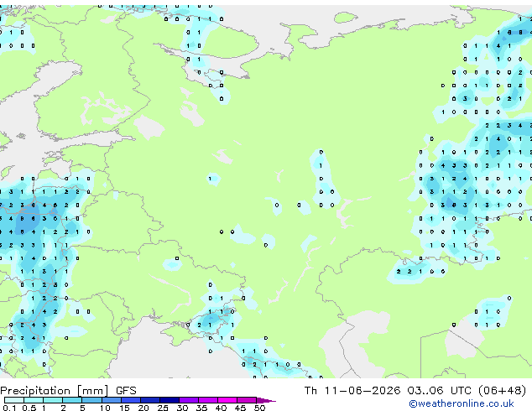Click the 0.1 legend scale label
The width and height of the screenshot is (532, 411).
point(9,408)
